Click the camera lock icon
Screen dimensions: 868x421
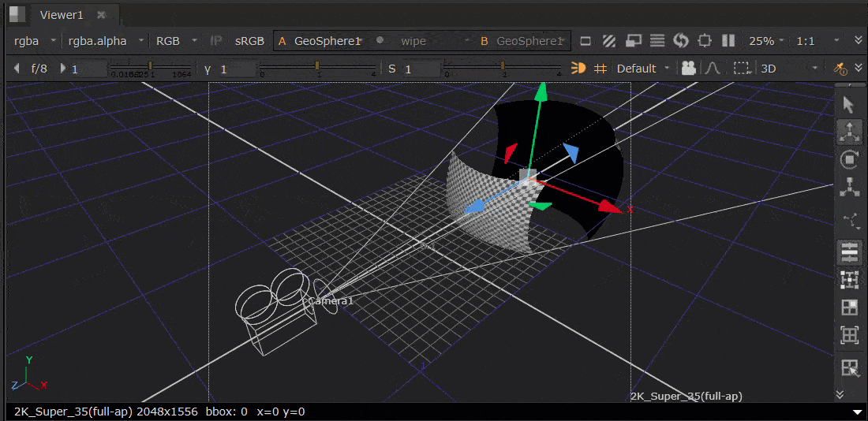pos(689,69)
